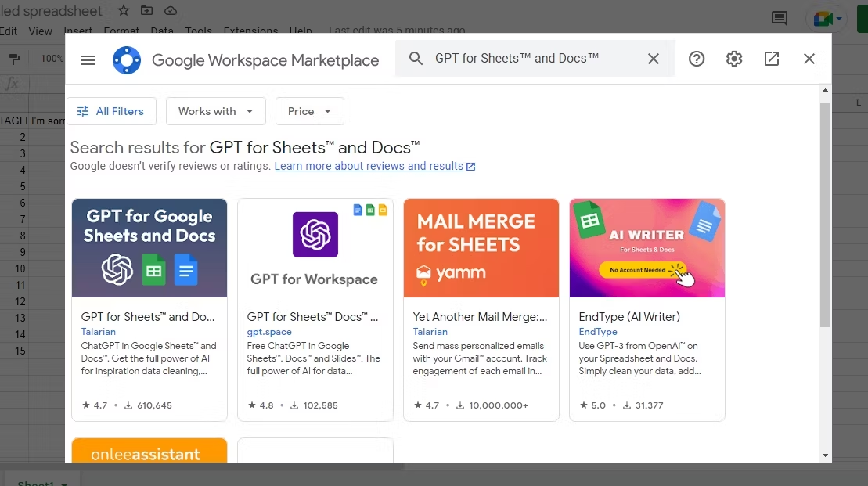Open the comment history icon
Viewport: 868px width, 486px height.
click(780, 18)
